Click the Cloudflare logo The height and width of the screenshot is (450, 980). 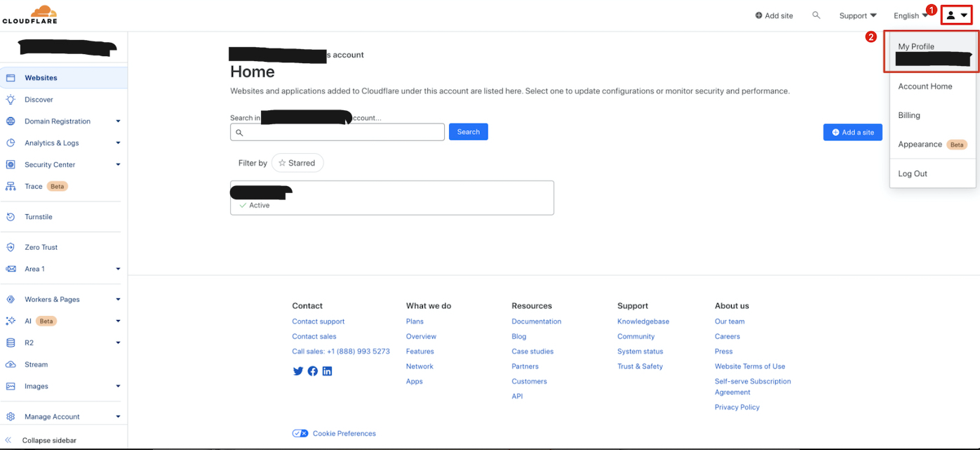(x=29, y=15)
